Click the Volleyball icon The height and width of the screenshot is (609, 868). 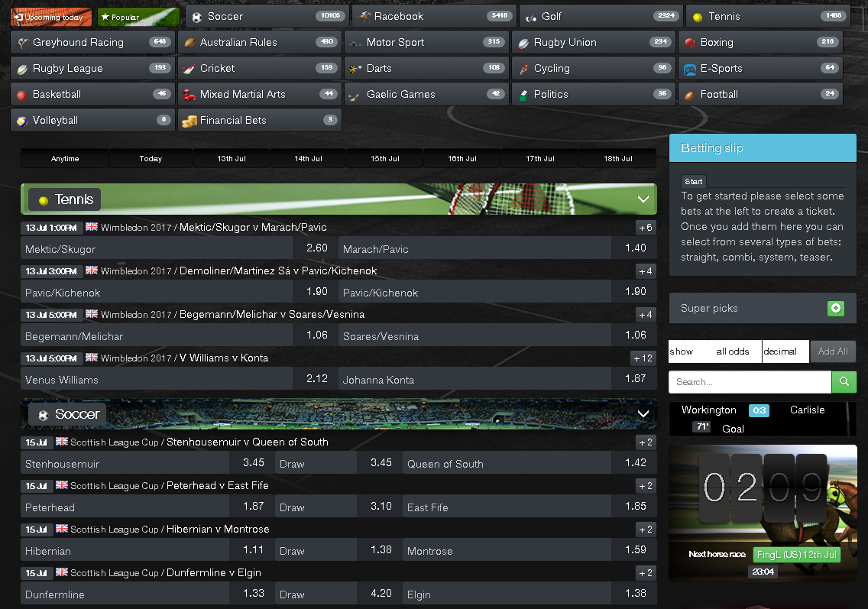[x=22, y=121]
